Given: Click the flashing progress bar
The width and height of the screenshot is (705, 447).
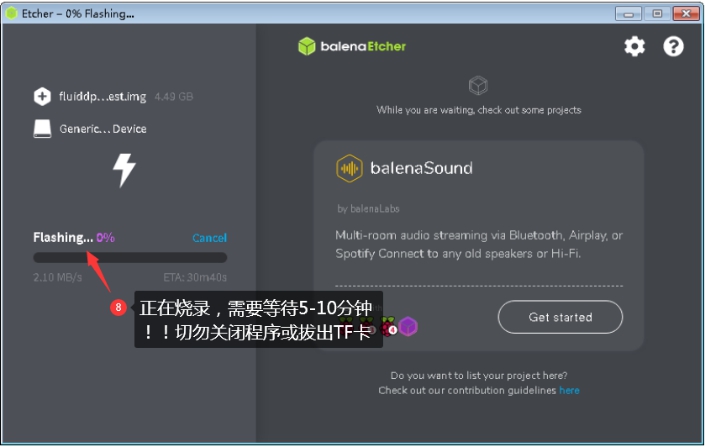Looking at the screenshot, I should 130,258.
